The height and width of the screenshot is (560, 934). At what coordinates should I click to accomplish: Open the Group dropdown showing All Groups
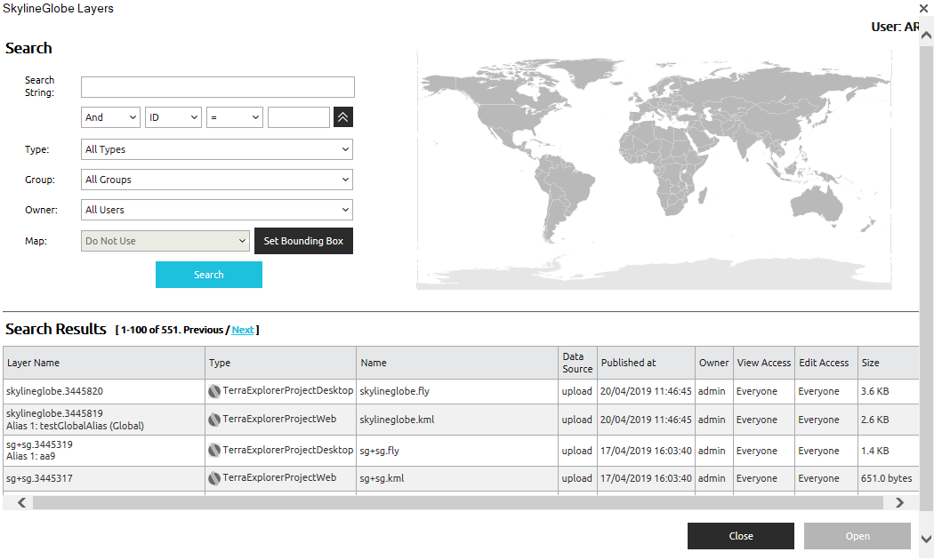[217, 180]
